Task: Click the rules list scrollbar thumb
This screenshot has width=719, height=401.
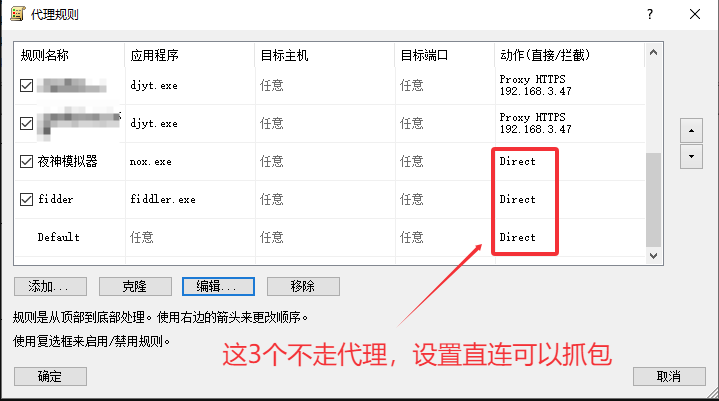Action: [653, 199]
